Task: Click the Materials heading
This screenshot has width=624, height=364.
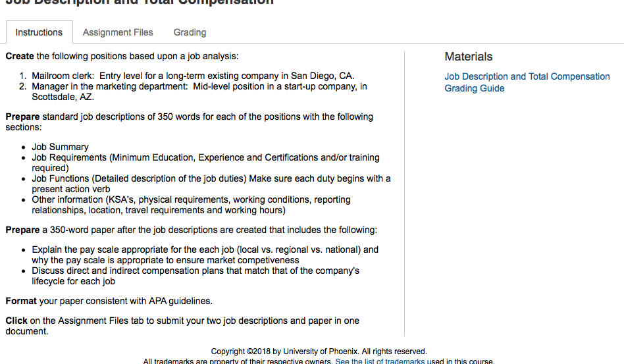Action: (469, 57)
